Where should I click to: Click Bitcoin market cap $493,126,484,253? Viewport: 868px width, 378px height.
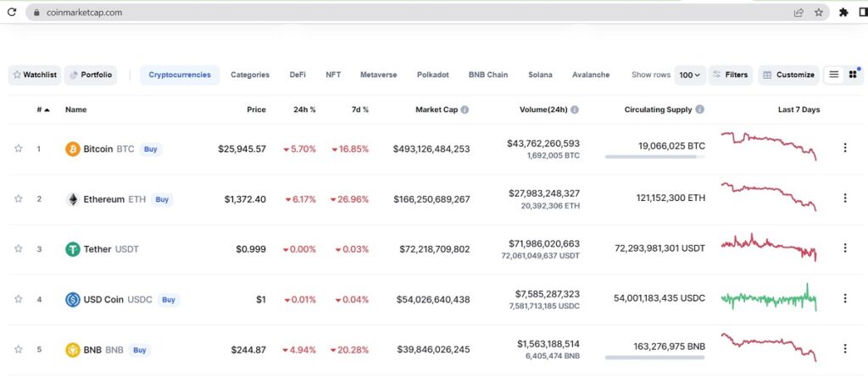tap(431, 149)
